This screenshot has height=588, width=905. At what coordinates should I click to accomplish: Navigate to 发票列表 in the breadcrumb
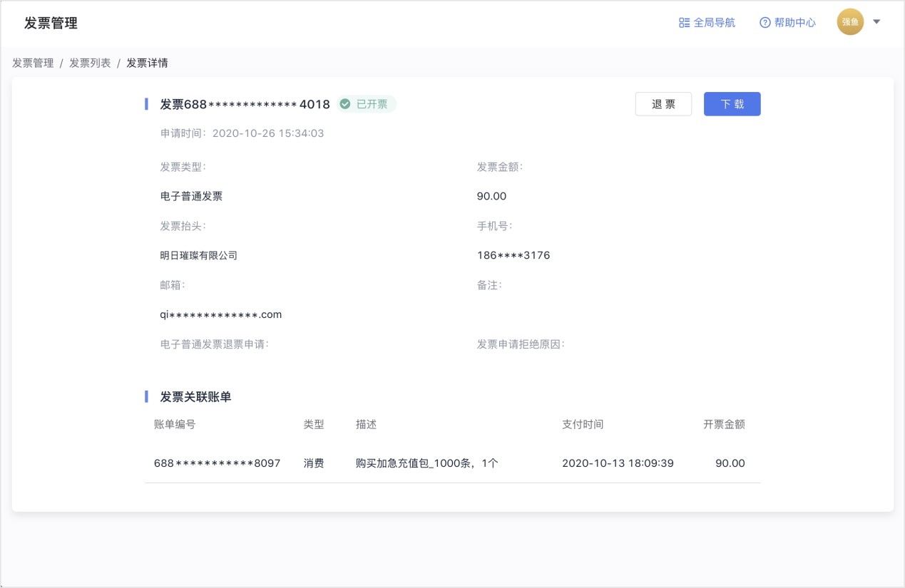click(90, 63)
